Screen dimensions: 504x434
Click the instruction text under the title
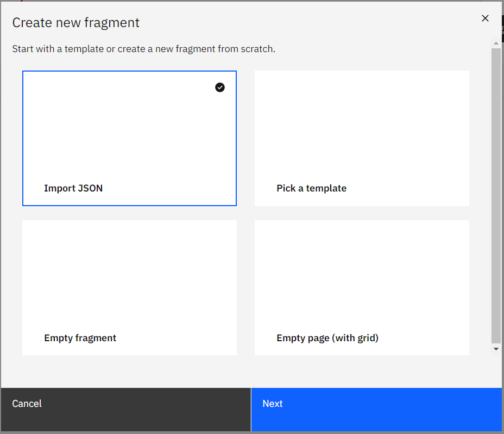point(143,48)
